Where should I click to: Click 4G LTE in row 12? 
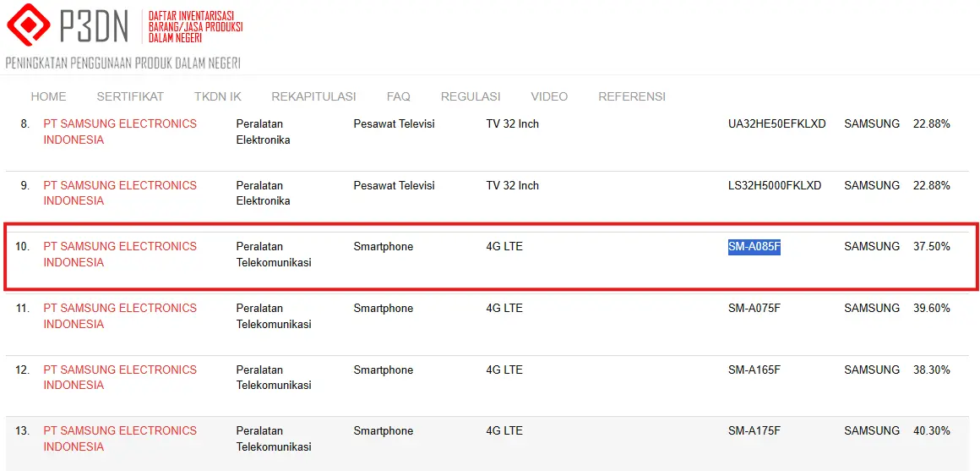click(x=504, y=370)
